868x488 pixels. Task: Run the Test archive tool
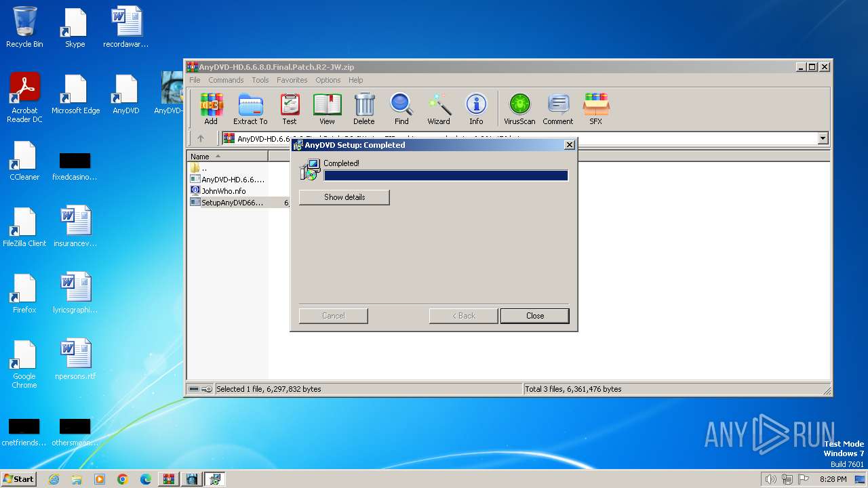290,109
